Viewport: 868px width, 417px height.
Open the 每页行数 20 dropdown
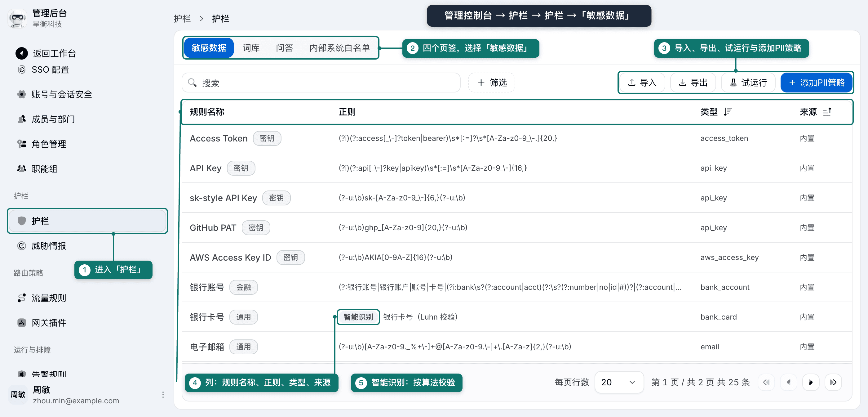pos(619,382)
